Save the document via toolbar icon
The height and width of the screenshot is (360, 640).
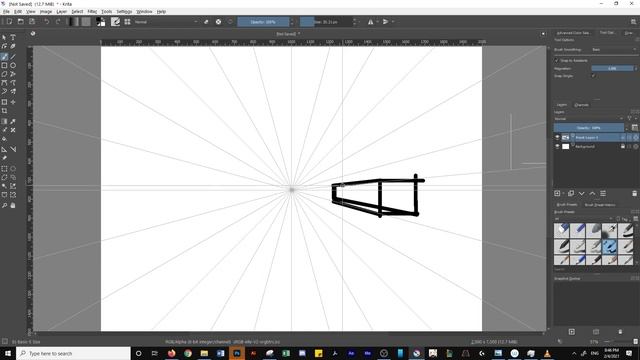click(32, 22)
